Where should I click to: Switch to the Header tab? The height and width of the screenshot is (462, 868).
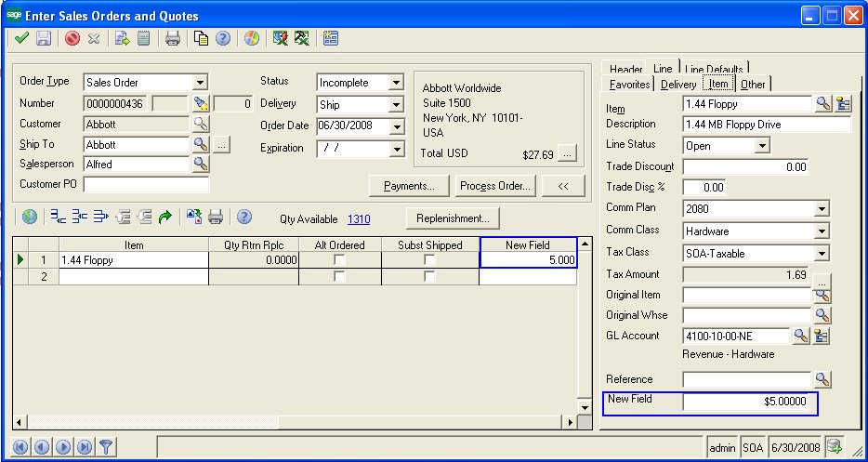(x=625, y=69)
